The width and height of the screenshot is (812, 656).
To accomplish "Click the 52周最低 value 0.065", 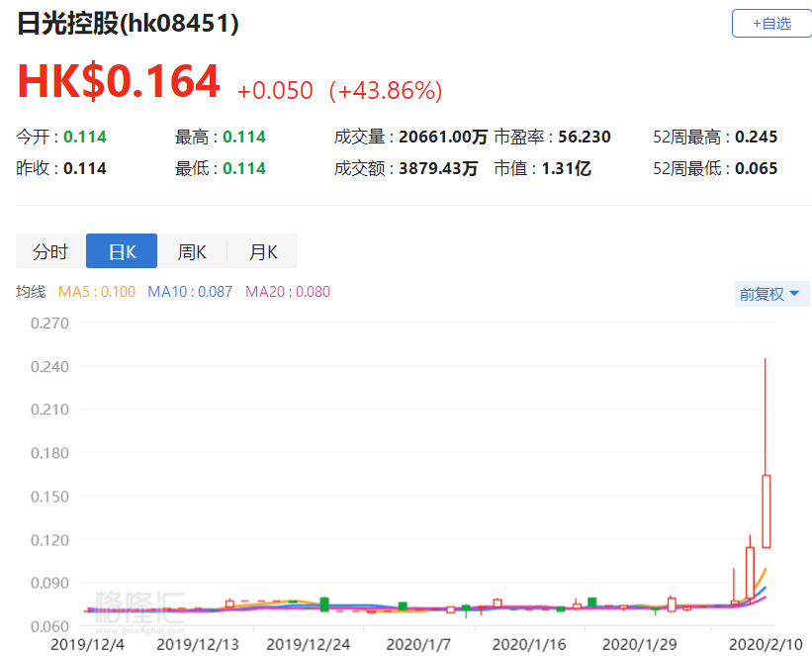I will point(756,168).
